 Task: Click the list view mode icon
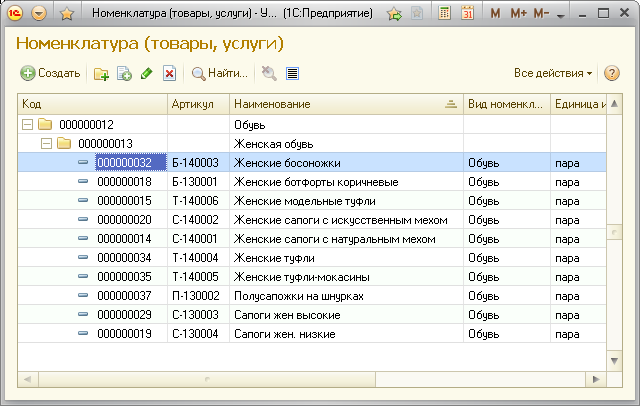pyautogui.click(x=292, y=73)
